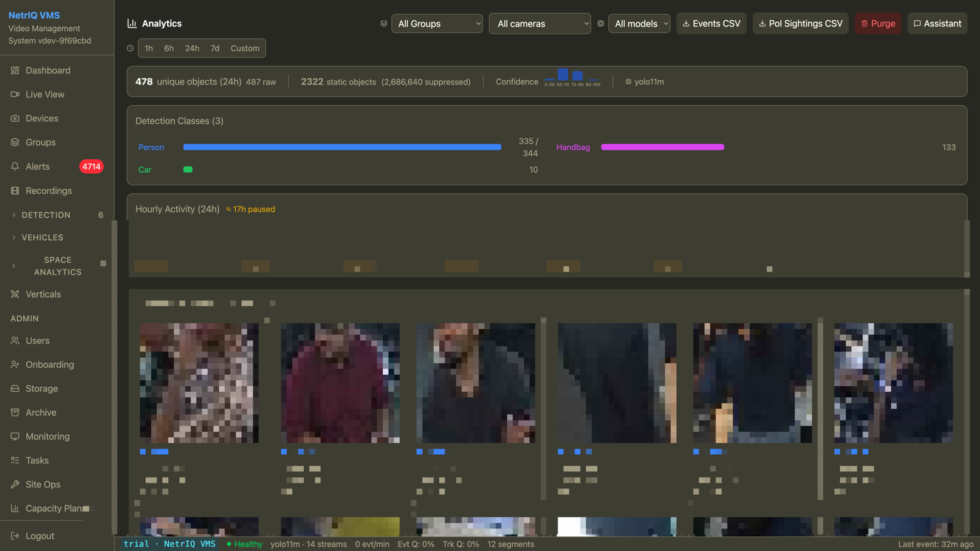Click the Alerts bell icon
The height and width of the screenshot is (551, 980).
click(15, 167)
